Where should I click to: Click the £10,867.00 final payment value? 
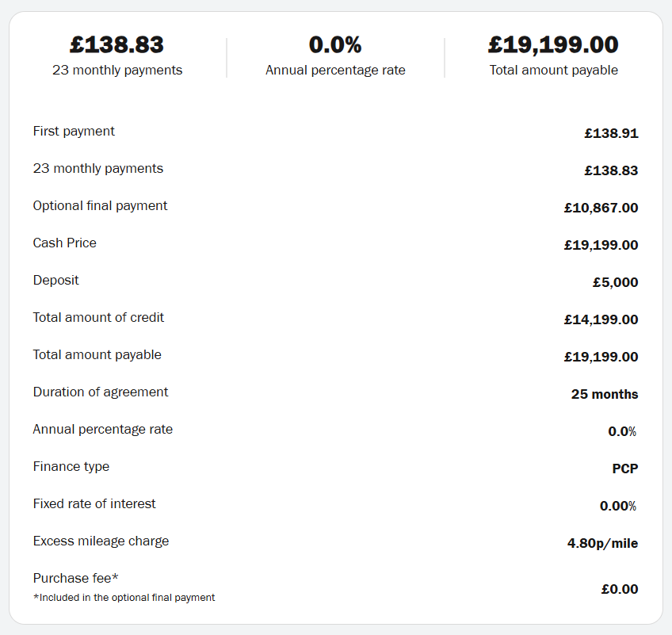click(x=601, y=208)
